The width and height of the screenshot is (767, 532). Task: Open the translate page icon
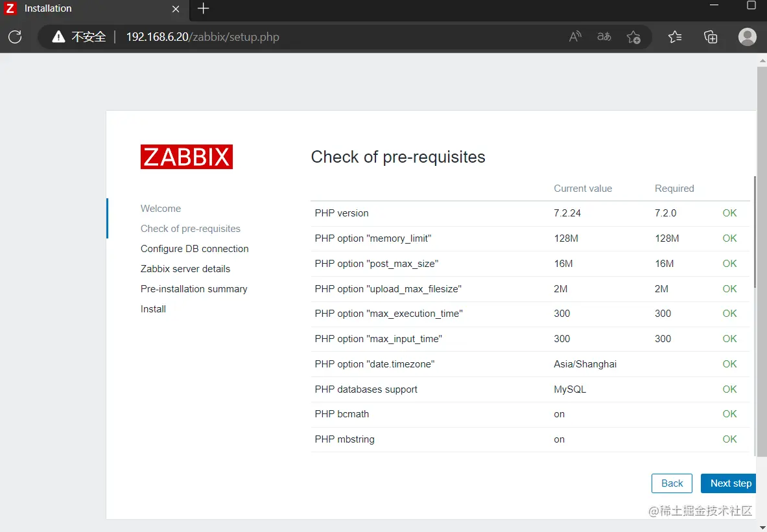[604, 37]
